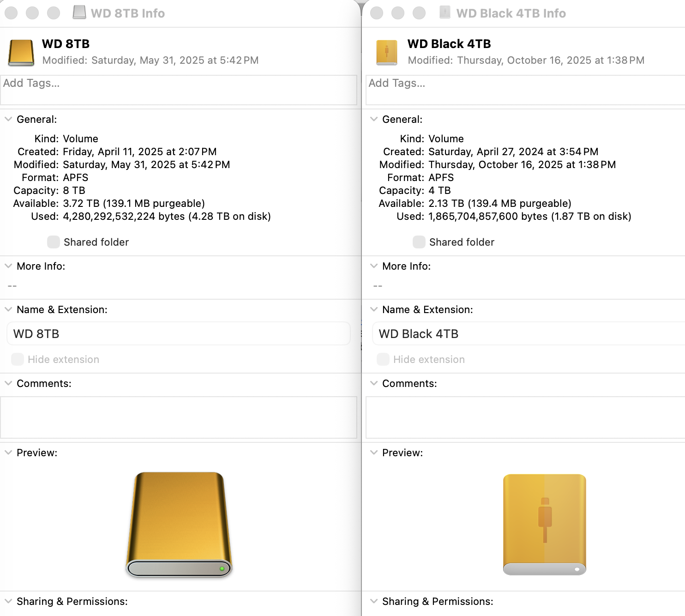Click the zoom button of WD 8TB Info window
Viewport: 685px width, 616px height.
[x=54, y=13]
